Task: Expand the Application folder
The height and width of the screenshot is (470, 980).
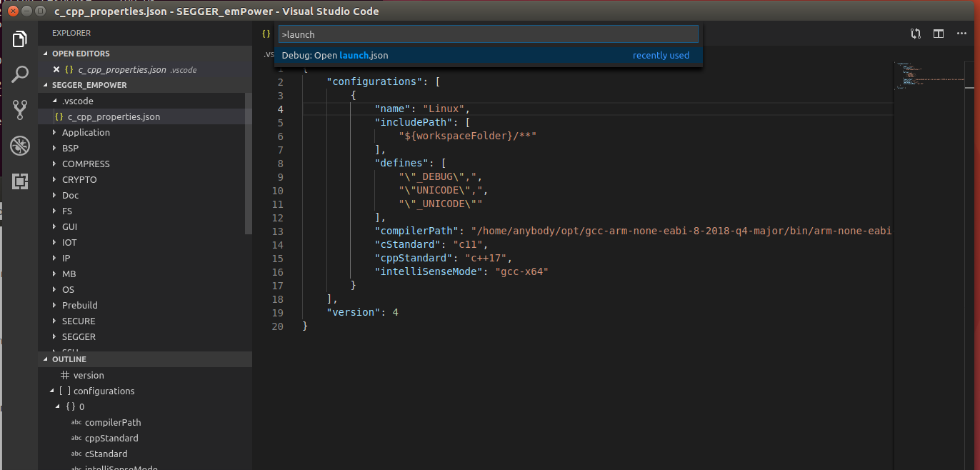Action: coord(86,132)
